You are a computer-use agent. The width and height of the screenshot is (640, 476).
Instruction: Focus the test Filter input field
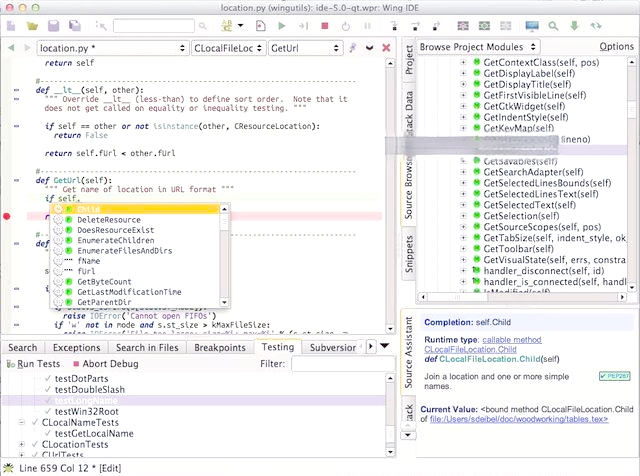pos(343,364)
